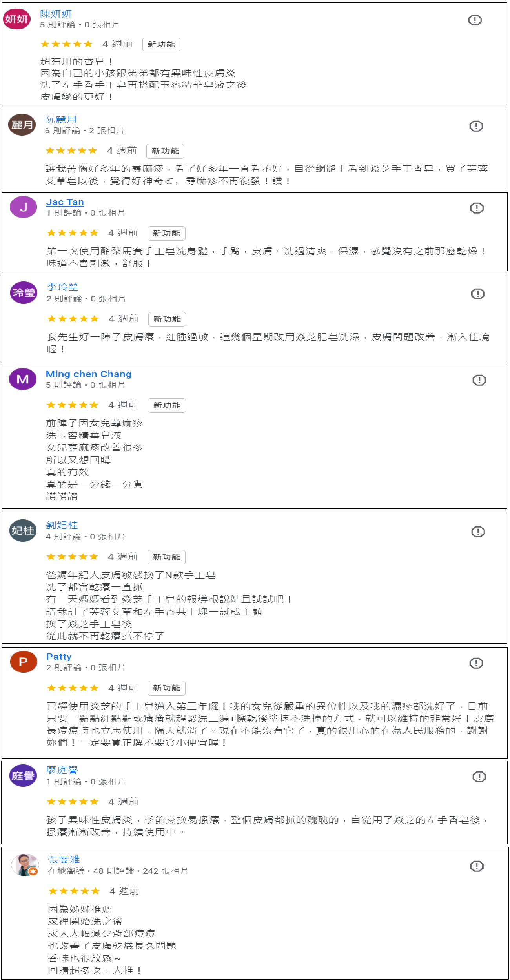The width and height of the screenshot is (510, 980).
Task: Flag 張雯雅's review using the report icon
Action: (x=477, y=866)
